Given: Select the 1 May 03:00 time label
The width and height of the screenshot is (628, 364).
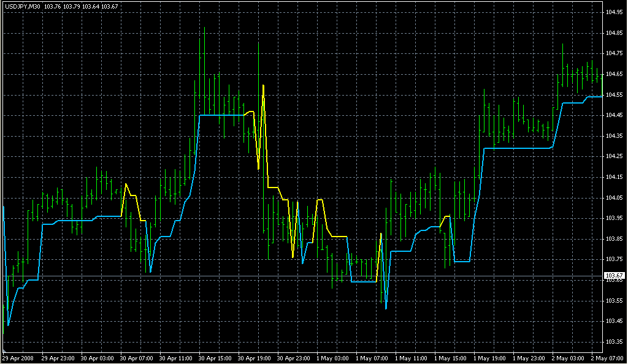Looking at the screenshot, I should tap(332, 358).
